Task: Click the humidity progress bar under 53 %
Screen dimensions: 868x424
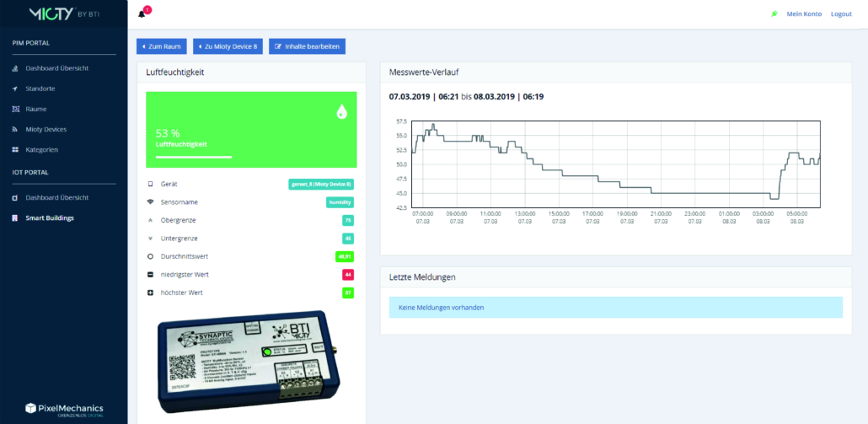Action: 194,157
